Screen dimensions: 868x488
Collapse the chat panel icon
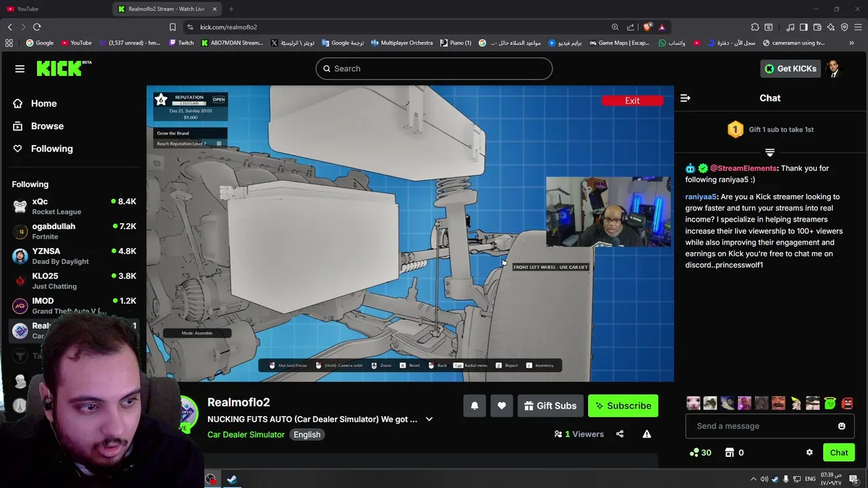tap(685, 98)
